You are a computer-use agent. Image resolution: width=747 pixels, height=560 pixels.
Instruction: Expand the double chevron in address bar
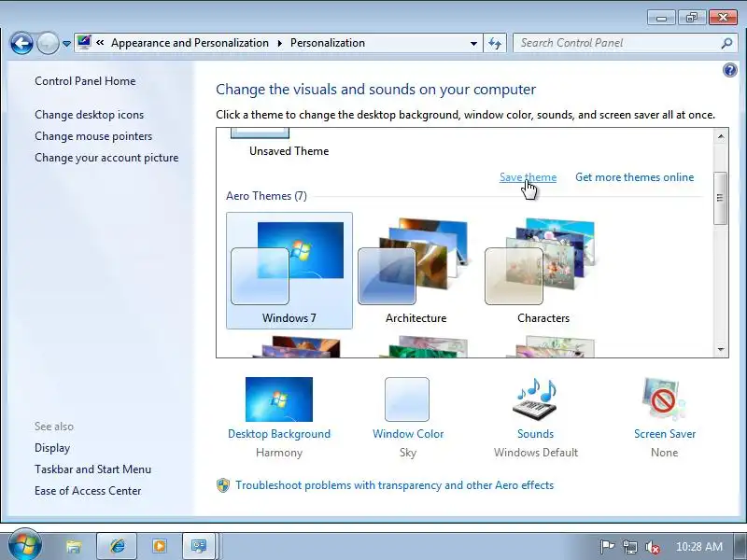100,43
